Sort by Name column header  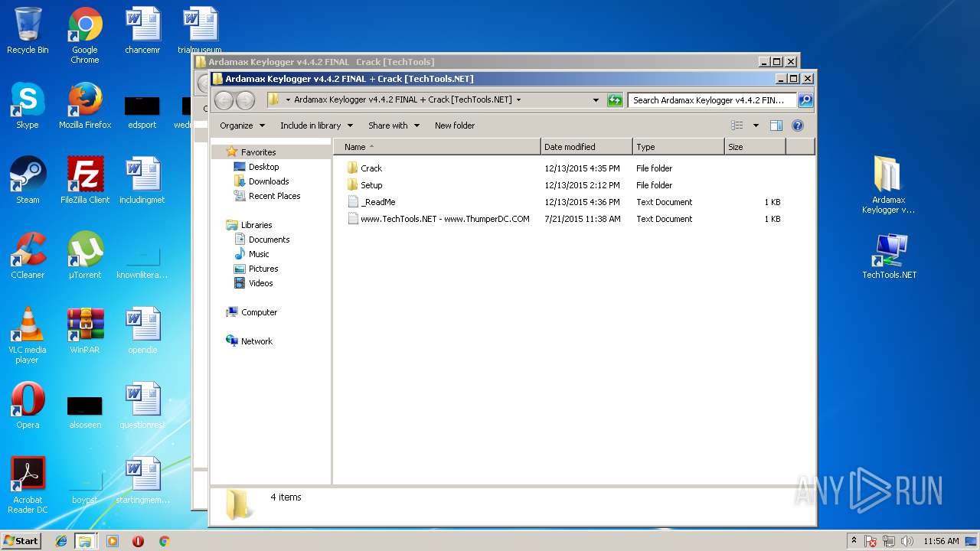pyautogui.click(x=437, y=147)
